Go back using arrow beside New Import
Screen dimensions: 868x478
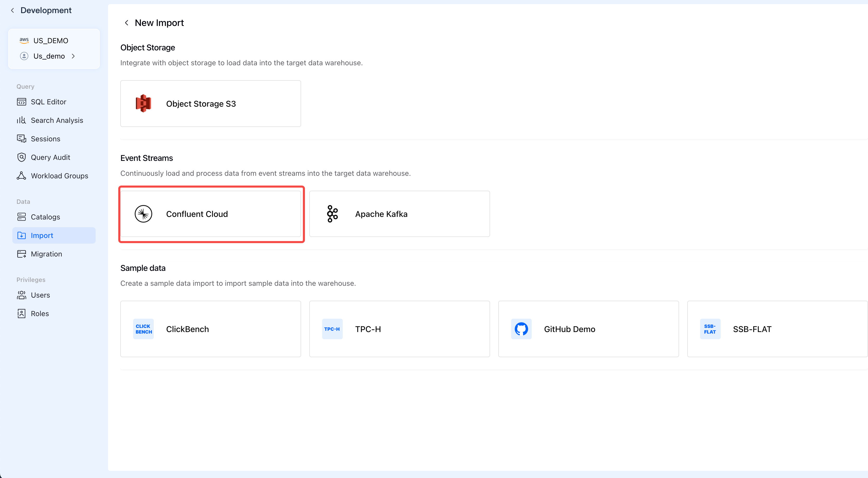pos(126,23)
